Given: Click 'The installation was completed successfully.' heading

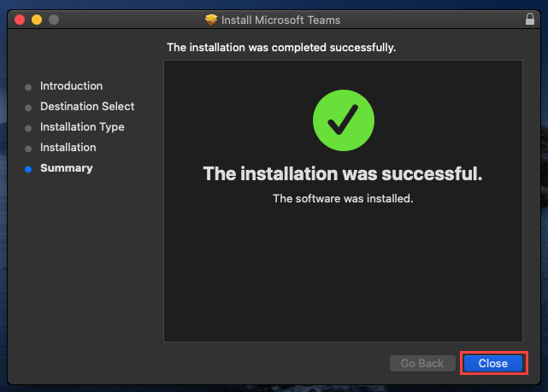Looking at the screenshot, I should pos(281,47).
